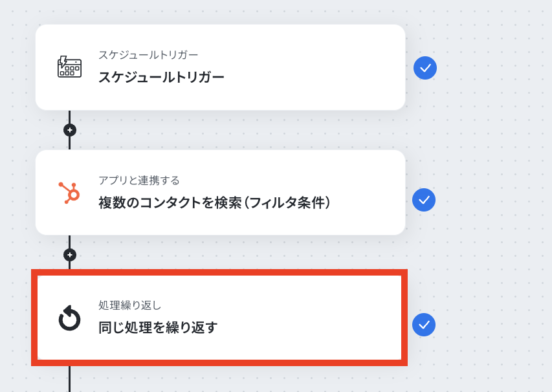Click the small gray スケジュールトリガー label
Screen dimensions: 552x392
click(x=148, y=55)
